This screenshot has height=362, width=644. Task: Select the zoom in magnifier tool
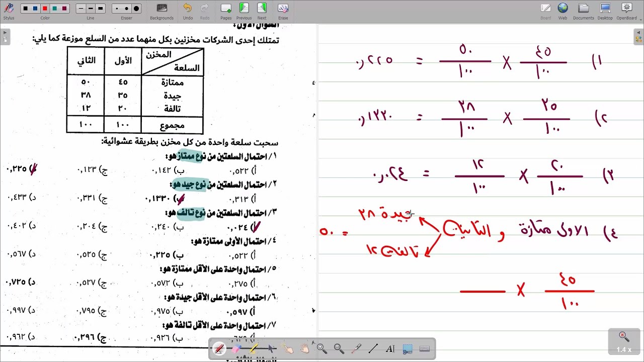tap(321, 348)
